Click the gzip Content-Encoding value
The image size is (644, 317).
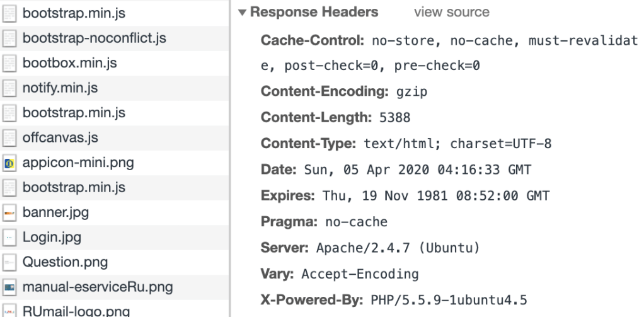click(x=412, y=92)
